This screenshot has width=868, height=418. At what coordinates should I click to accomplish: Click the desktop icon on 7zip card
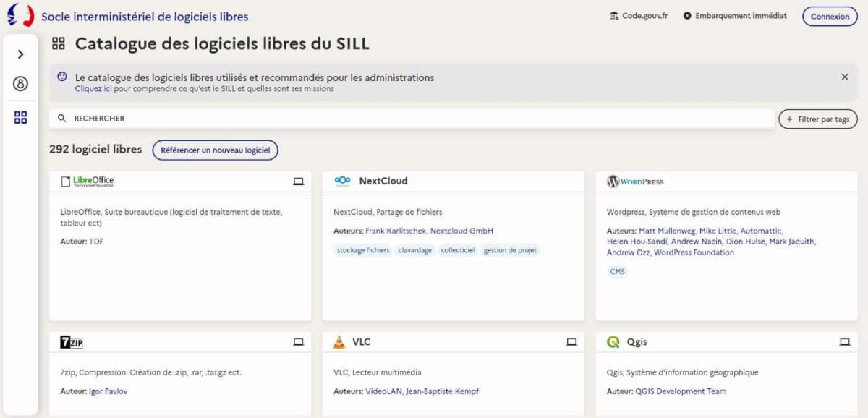(298, 342)
